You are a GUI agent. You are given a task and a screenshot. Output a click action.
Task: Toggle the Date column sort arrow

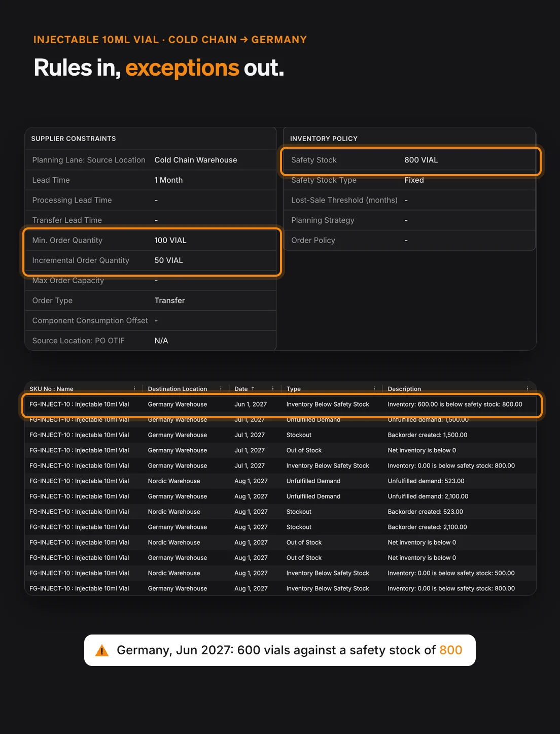[253, 389]
